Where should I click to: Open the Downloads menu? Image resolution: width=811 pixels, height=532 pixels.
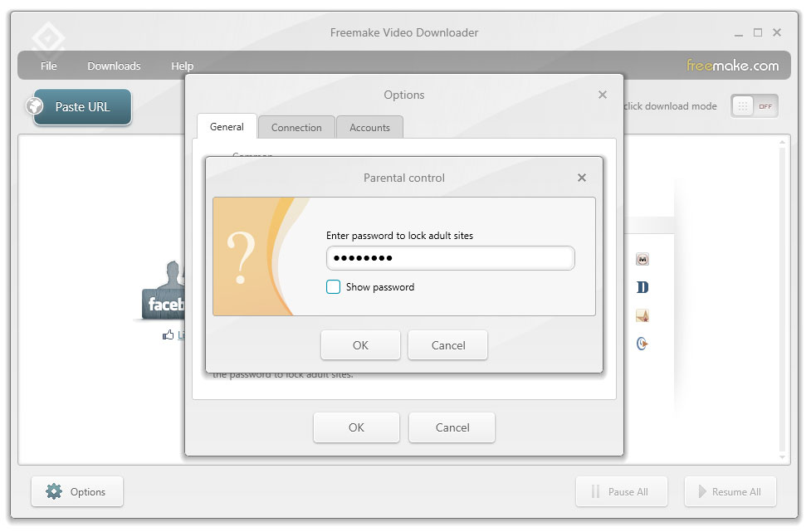tap(114, 66)
